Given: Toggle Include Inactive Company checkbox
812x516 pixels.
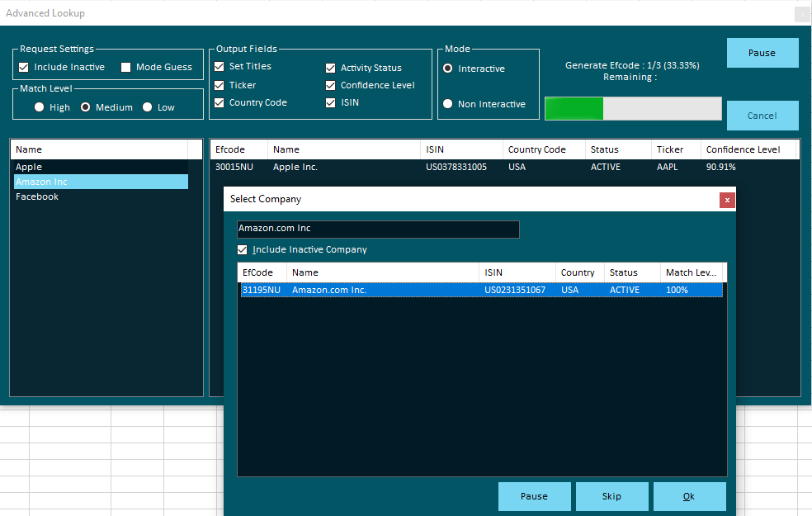Looking at the screenshot, I should 243,250.
